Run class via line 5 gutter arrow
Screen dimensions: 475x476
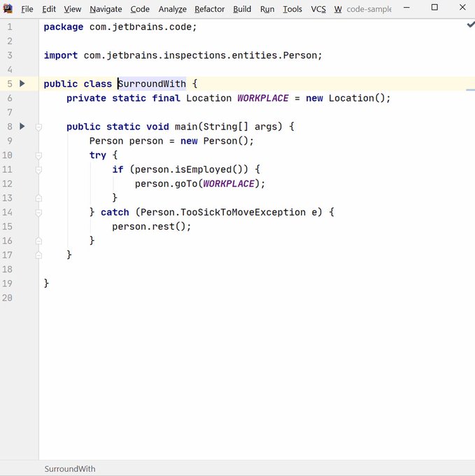tap(22, 83)
